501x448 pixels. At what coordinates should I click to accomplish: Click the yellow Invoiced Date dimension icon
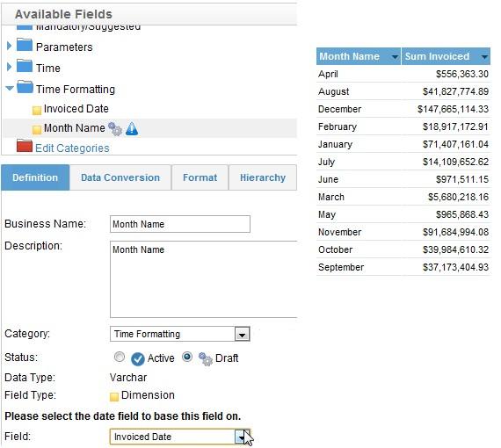click(37, 111)
